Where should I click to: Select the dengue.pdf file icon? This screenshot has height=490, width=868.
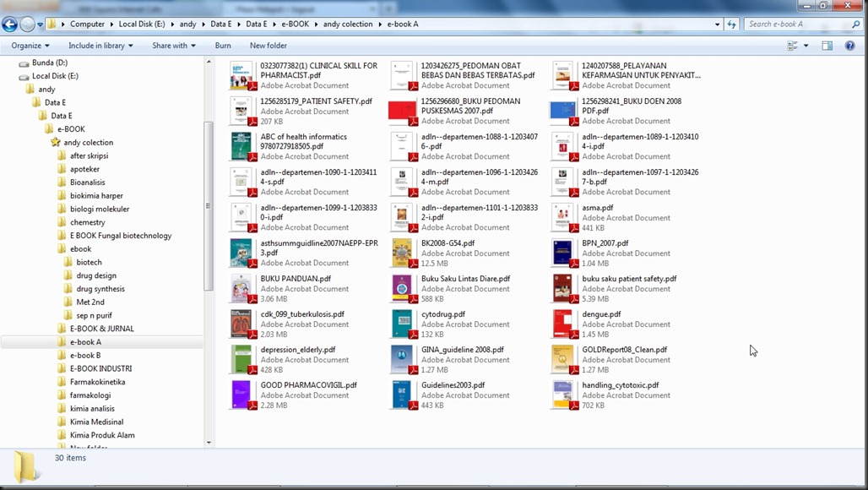click(563, 324)
